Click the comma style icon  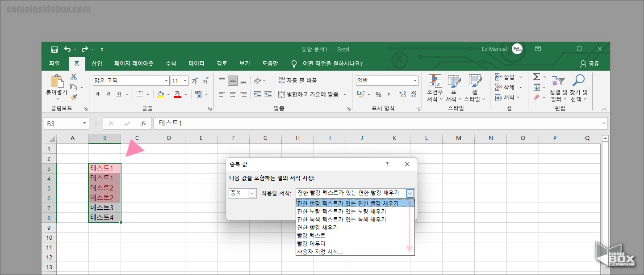pos(389,94)
